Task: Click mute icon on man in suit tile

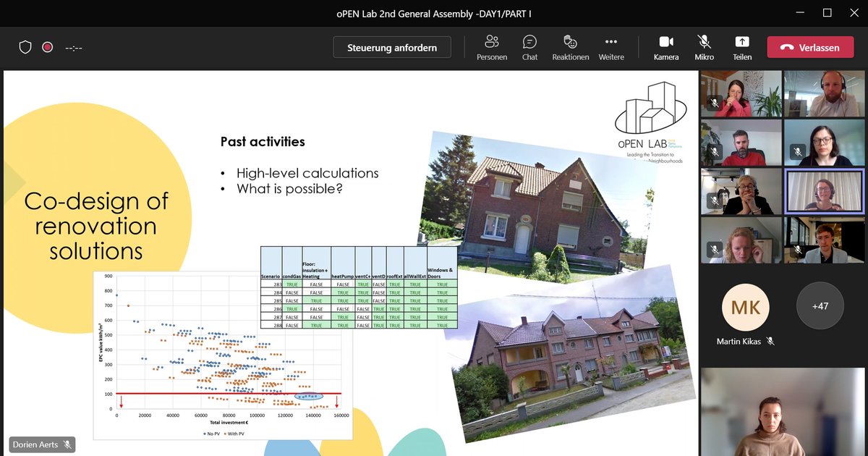Action: pos(798,249)
